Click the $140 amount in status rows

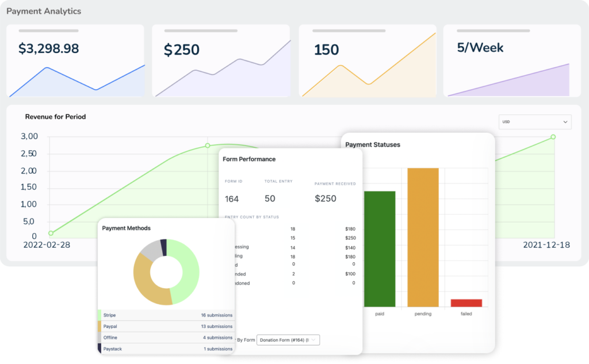(350, 247)
